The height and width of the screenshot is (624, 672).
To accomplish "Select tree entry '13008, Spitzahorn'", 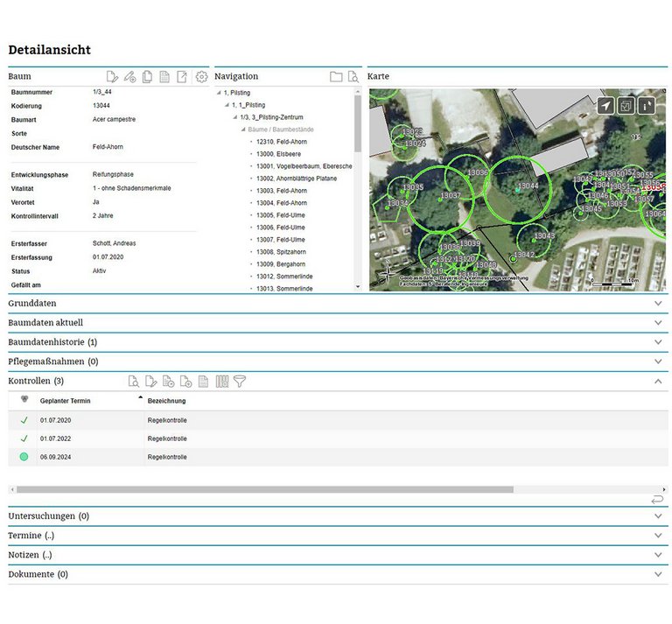I will coord(281,252).
